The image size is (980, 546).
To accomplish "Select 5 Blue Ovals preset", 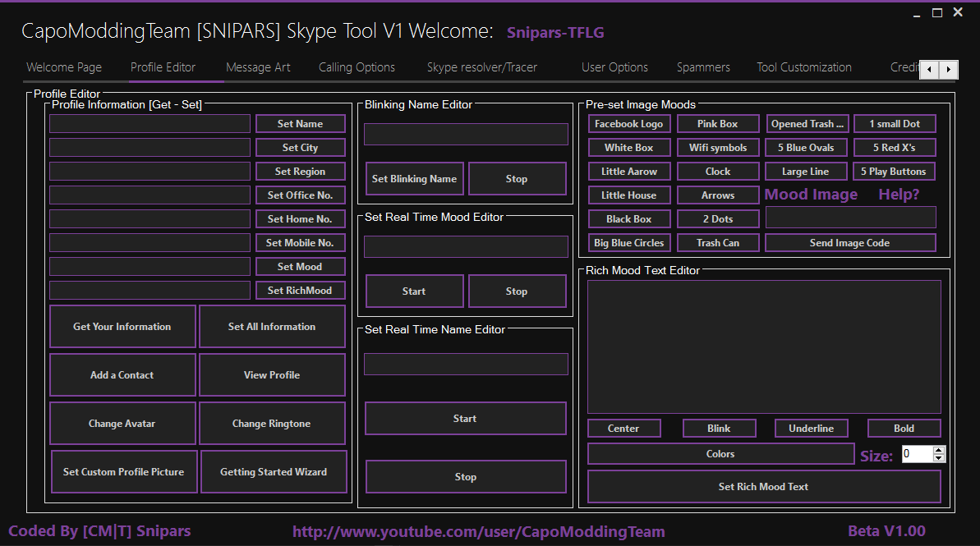I will (806, 148).
